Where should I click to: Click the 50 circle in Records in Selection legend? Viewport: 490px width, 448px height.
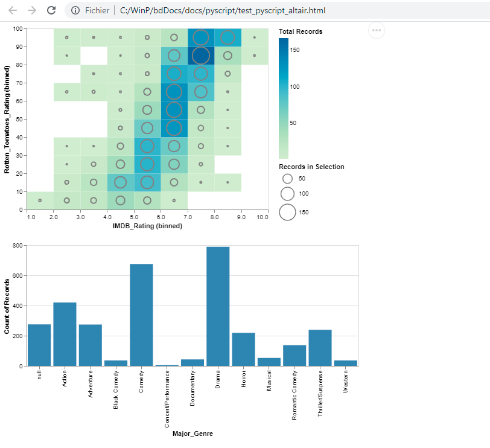(x=288, y=178)
